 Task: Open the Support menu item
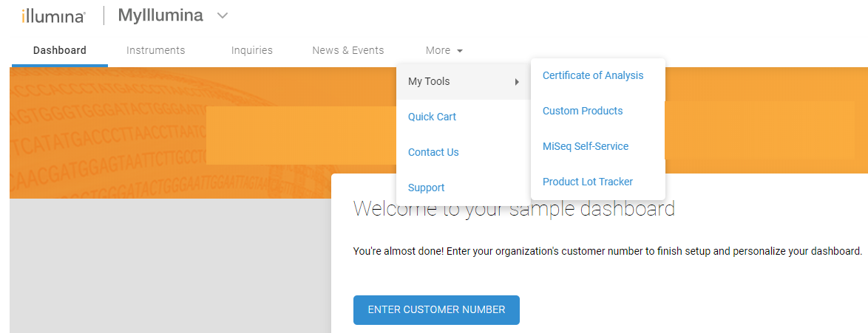(x=427, y=188)
